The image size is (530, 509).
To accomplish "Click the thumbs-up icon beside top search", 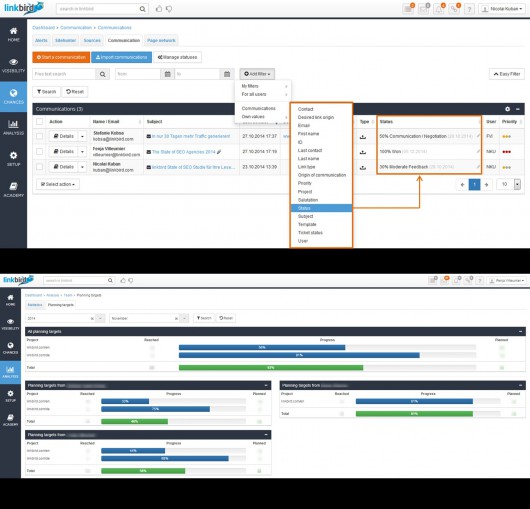I will 159,9.
